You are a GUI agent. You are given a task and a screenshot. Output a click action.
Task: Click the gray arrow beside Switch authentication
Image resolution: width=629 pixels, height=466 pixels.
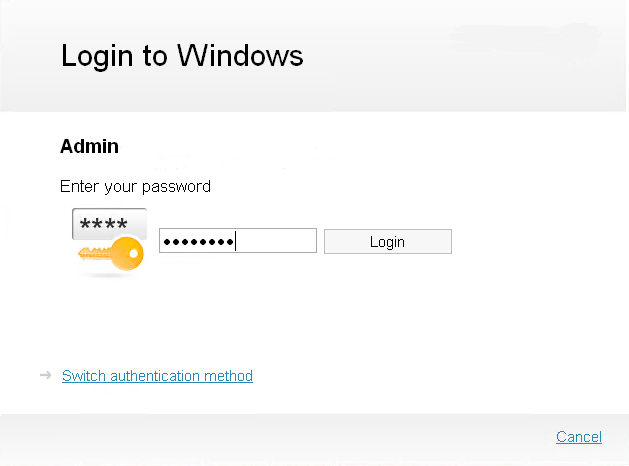coord(45,375)
